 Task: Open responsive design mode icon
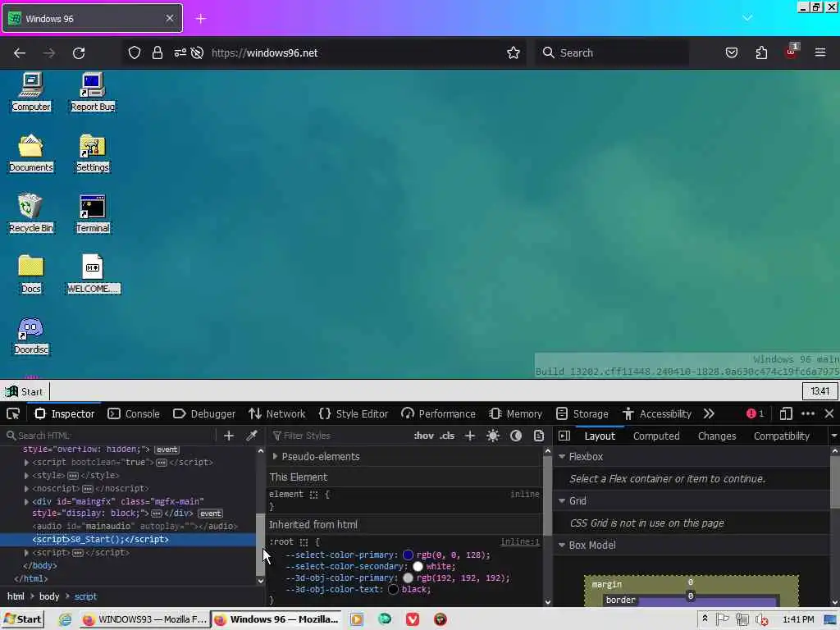[x=786, y=413]
